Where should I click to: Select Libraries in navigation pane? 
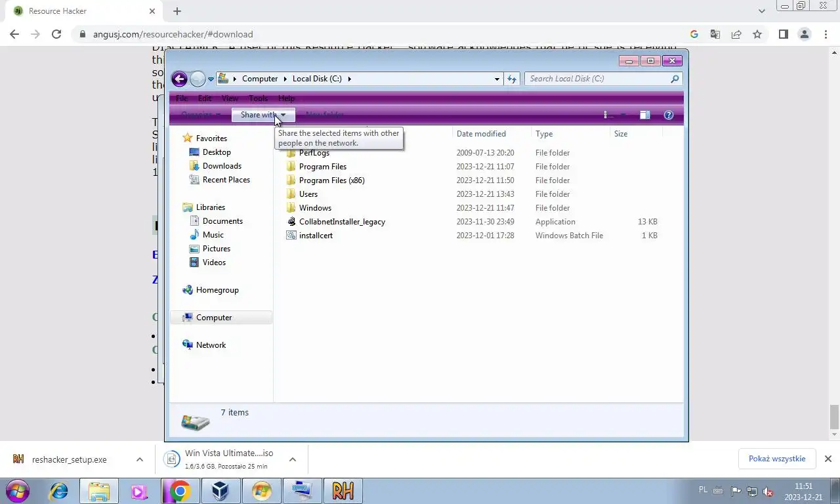pos(210,207)
